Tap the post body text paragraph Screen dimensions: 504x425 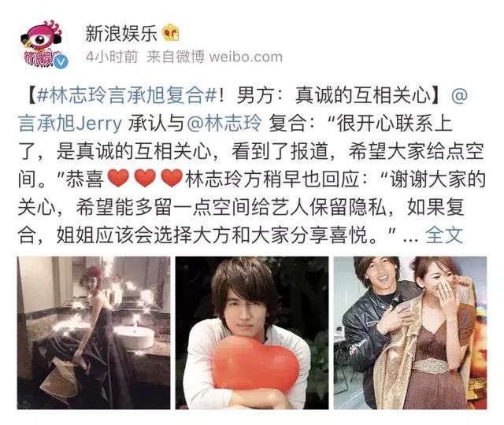coord(252,166)
